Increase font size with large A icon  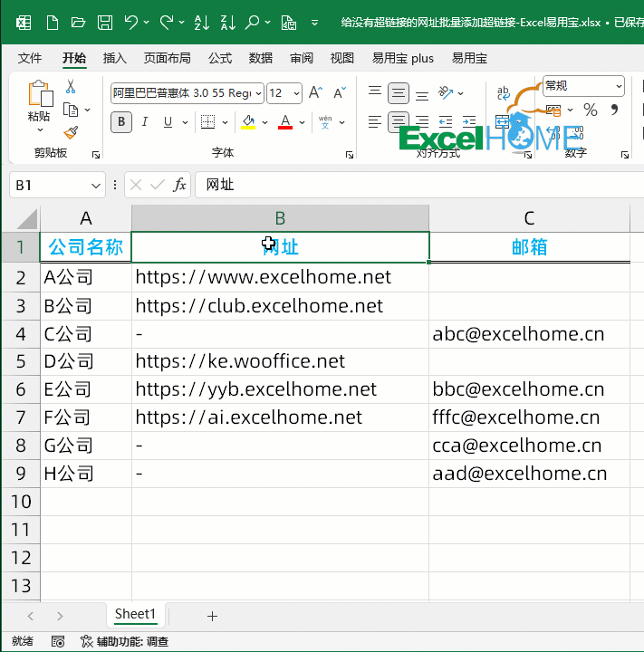316,92
